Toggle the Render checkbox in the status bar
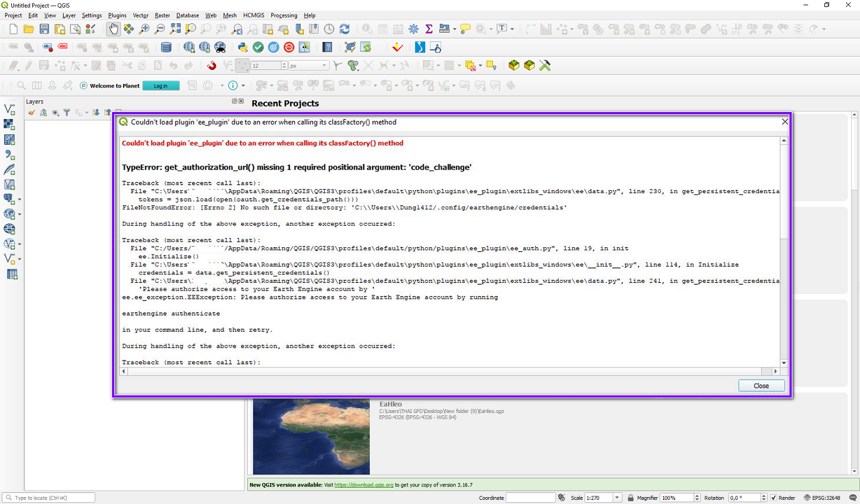 point(774,498)
